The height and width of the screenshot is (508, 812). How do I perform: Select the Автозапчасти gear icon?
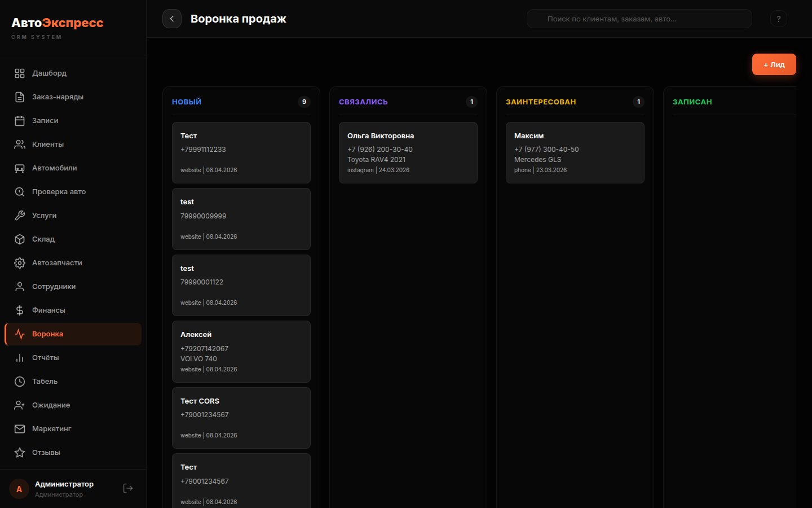tap(20, 262)
